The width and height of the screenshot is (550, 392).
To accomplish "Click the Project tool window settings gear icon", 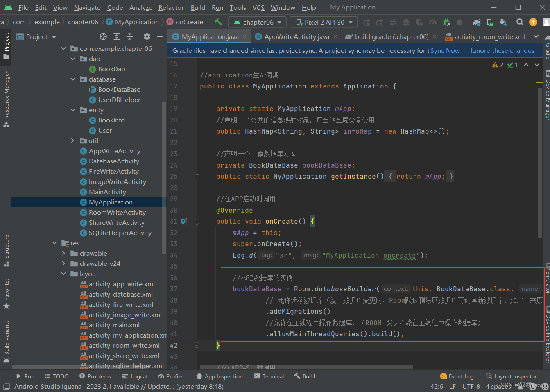I will point(147,36).
